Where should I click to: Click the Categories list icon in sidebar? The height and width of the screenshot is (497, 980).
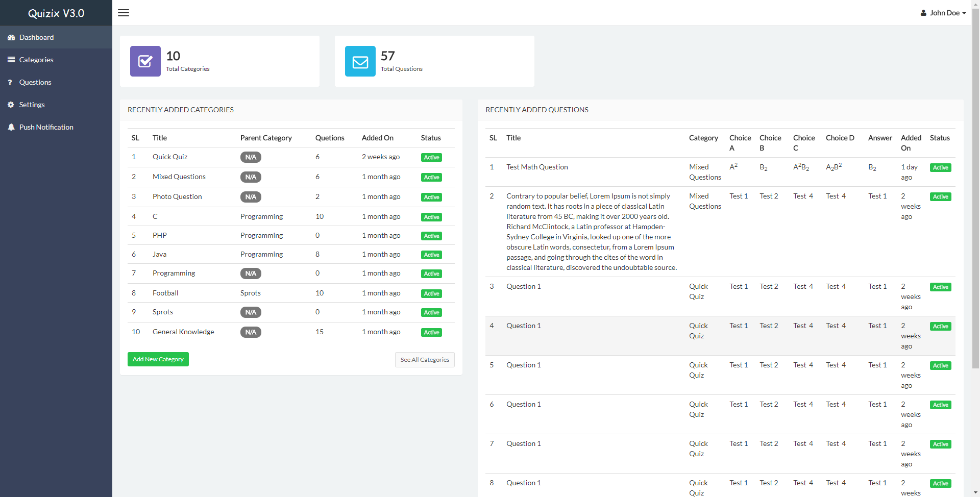pyautogui.click(x=11, y=60)
